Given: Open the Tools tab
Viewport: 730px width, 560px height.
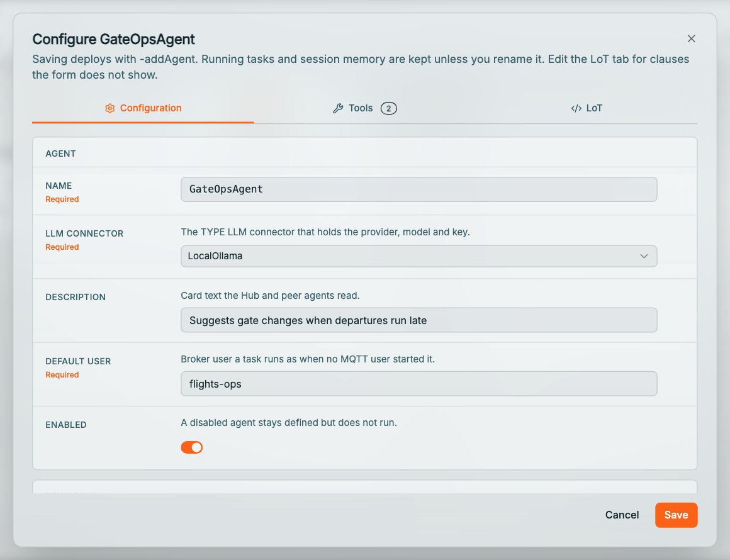Looking at the screenshot, I should [364, 108].
